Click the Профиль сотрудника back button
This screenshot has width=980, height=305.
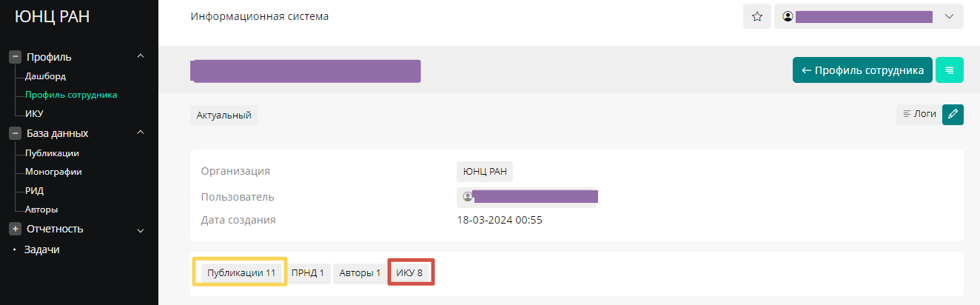(x=862, y=70)
